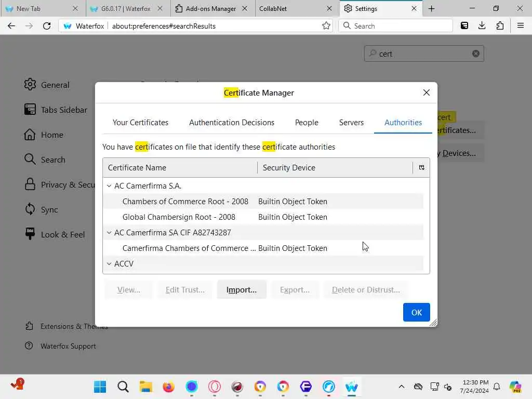Open Tabs Sidebar settings category
Image resolution: width=532 pixels, height=399 pixels.
point(56,110)
